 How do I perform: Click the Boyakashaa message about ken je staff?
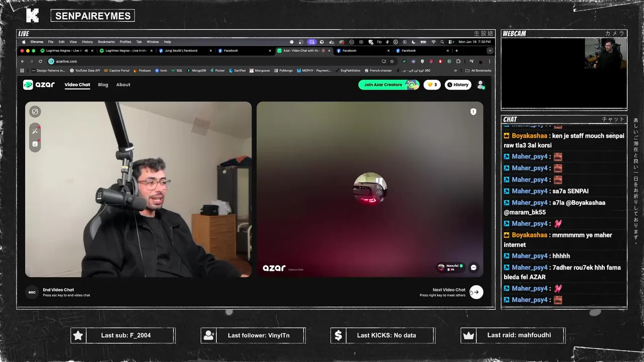click(564, 140)
